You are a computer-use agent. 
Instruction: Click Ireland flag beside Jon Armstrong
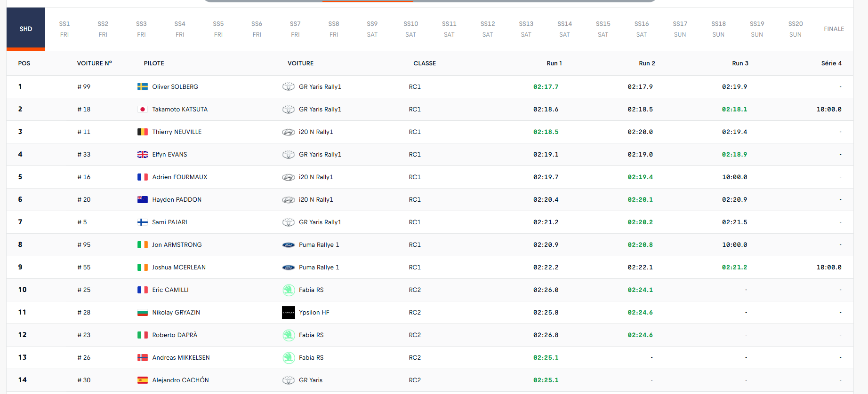[142, 244]
